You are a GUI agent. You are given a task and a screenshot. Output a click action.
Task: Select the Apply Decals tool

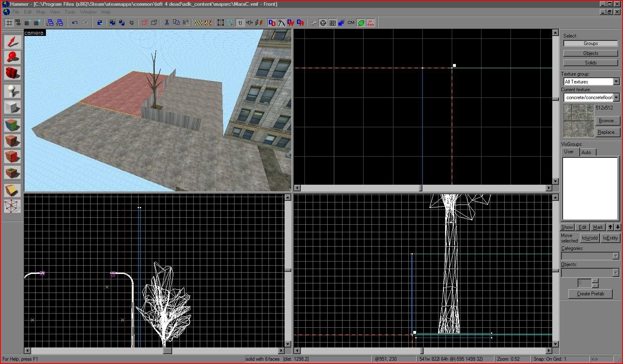[12, 157]
